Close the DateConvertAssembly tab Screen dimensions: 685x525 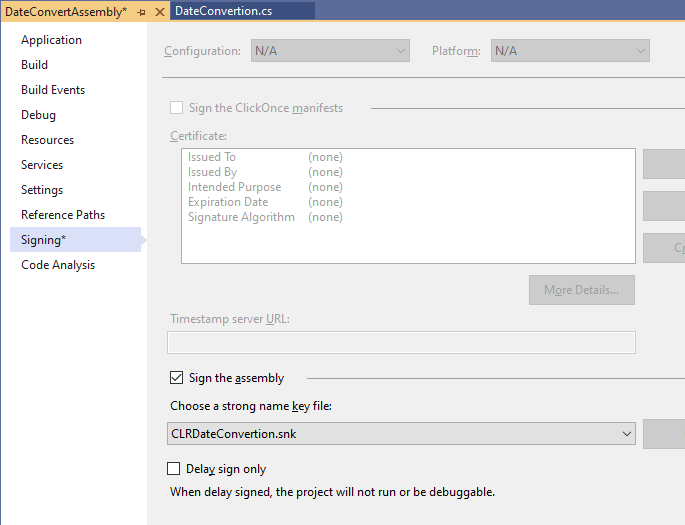[x=159, y=11]
